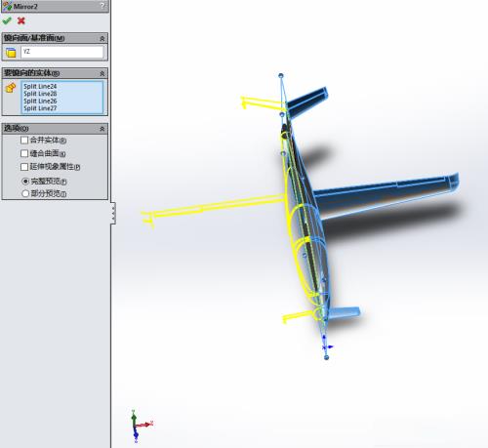Select Split Line26 in the bodies list
This screenshot has width=488, height=448.
(x=40, y=102)
